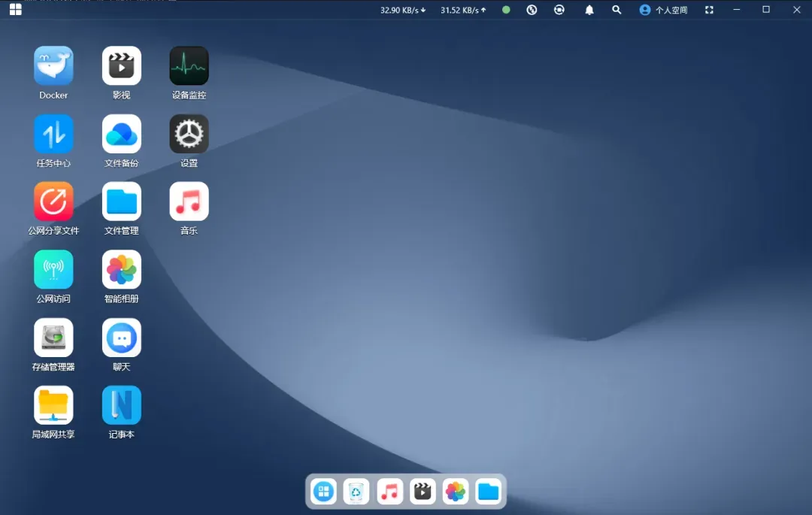Open the top-left four-square menu
Image resolution: width=812 pixels, height=515 pixels.
pyautogui.click(x=15, y=10)
